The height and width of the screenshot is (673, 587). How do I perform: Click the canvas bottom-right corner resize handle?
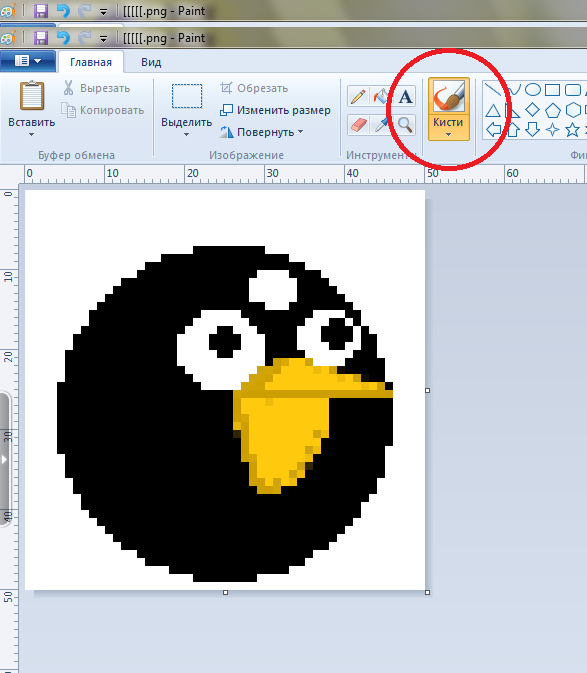(427, 592)
